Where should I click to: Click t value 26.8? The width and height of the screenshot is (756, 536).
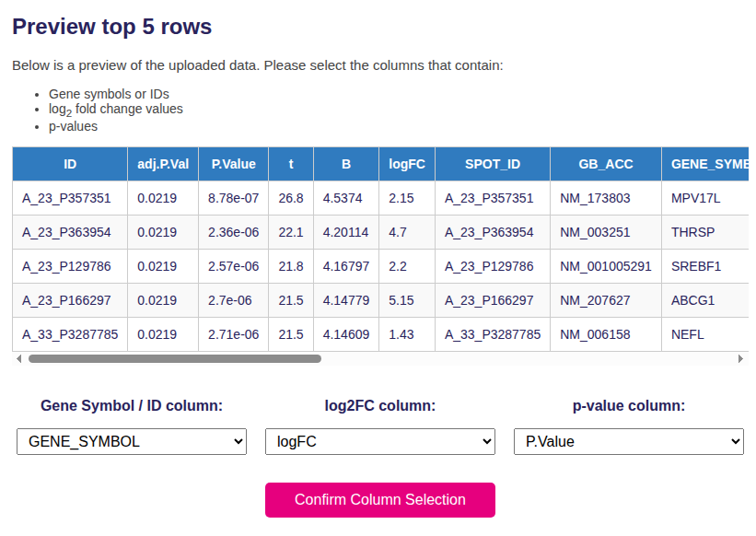tap(291, 198)
